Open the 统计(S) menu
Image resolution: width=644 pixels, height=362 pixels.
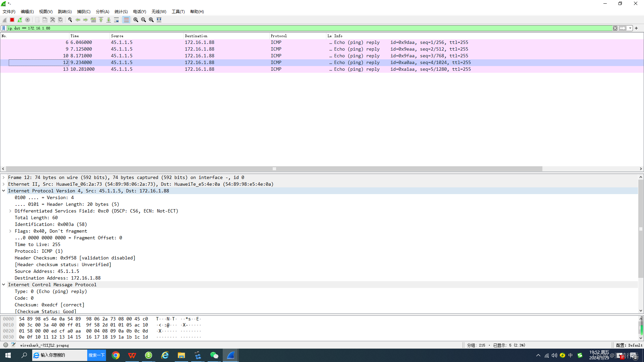point(121,12)
